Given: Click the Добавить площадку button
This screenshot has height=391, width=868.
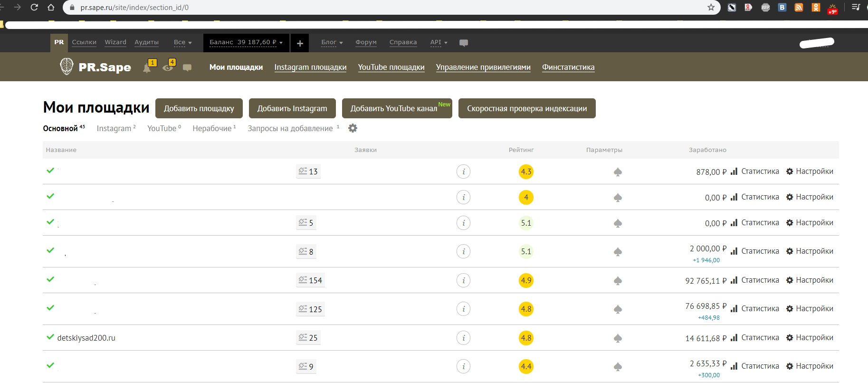Looking at the screenshot, I should [199, 108].
